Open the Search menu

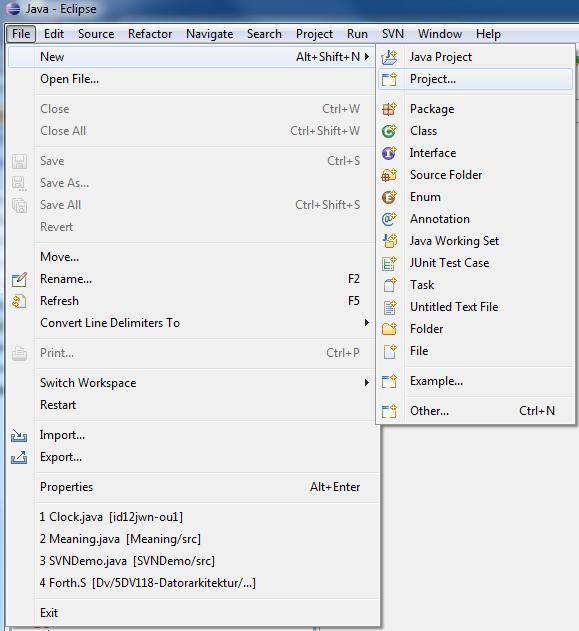[264, 34]
